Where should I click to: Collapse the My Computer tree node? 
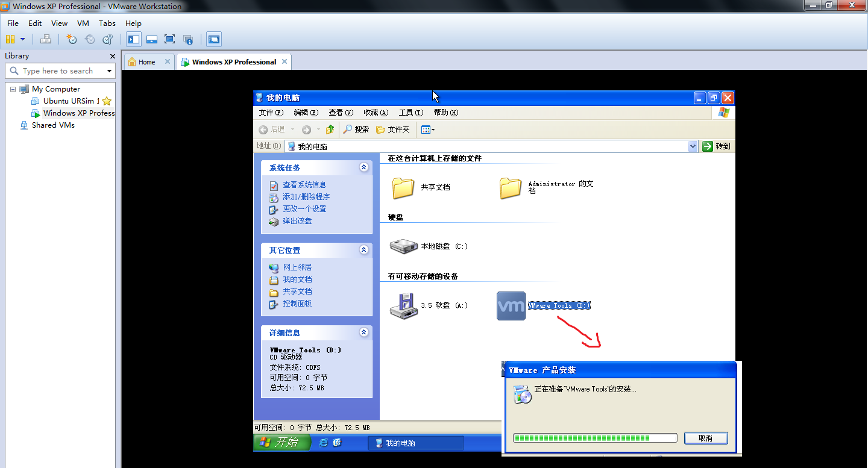[13, 89]
